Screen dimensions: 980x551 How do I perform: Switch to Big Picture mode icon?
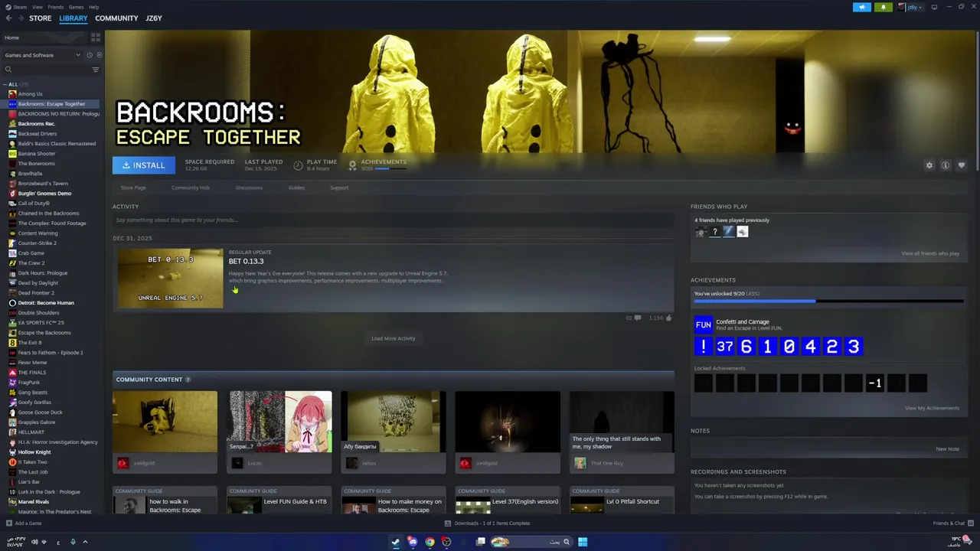point(934,7)
